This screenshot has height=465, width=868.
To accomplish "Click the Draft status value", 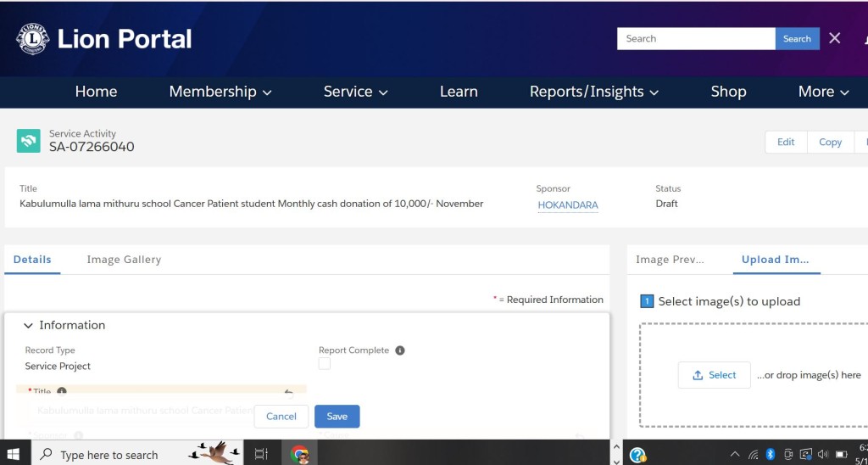I will pyautogui.click(x=666, y=204).
